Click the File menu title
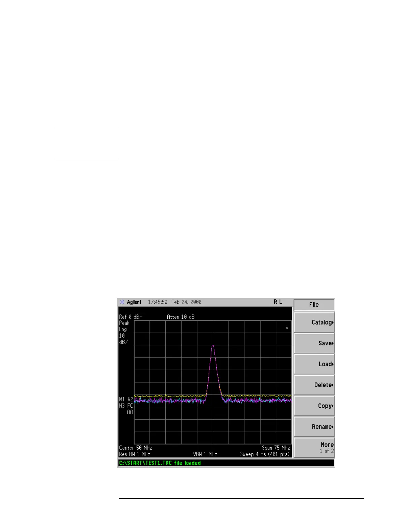Image resolution: width=412 pixels, height=532 pixels. (x=314, y=305)
